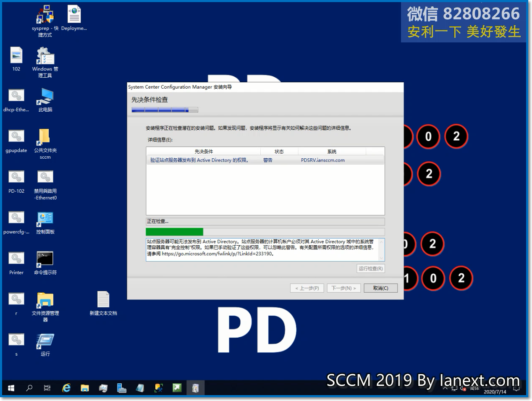
Task: Click 取消(C) button in wizard
Action: [x=380, y=288]
